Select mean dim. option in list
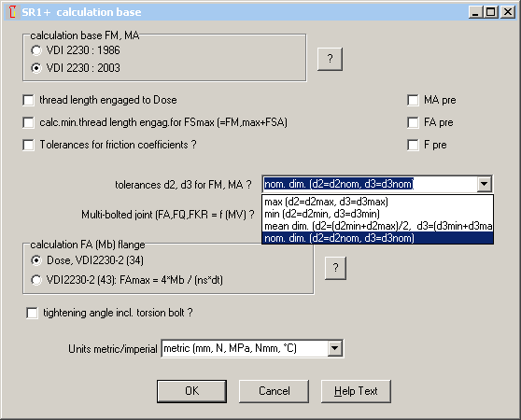The height and width of the screenshot is (420, 521). (377, 226)
